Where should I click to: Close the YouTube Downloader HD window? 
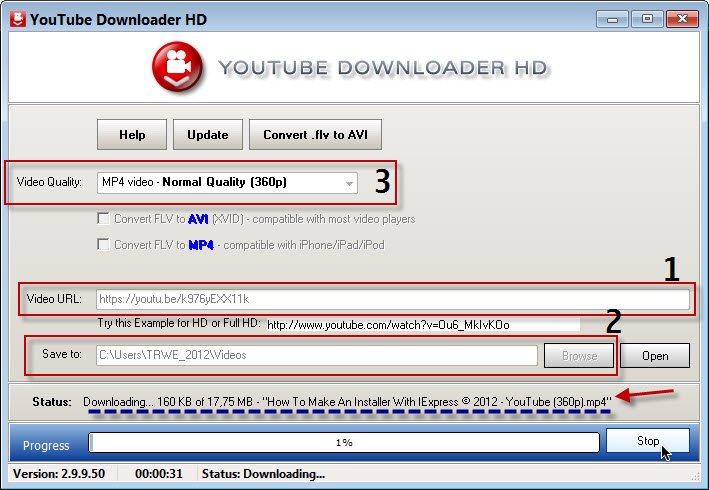tap(682, 19)
